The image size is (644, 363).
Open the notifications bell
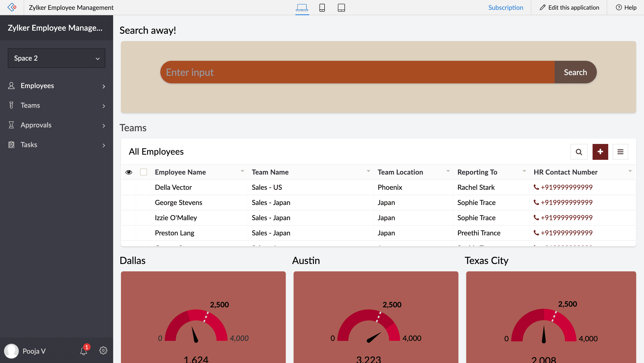coord(84,351)
